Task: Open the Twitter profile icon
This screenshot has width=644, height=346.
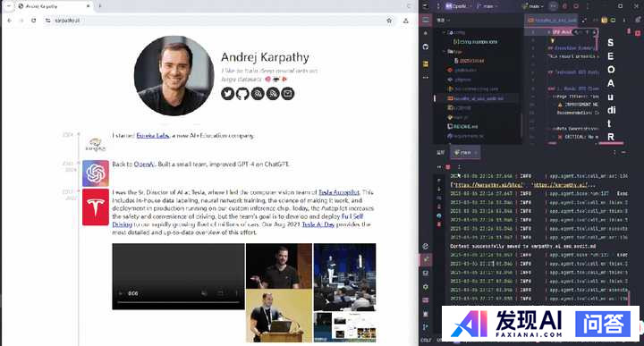Action: click(227, 94)
